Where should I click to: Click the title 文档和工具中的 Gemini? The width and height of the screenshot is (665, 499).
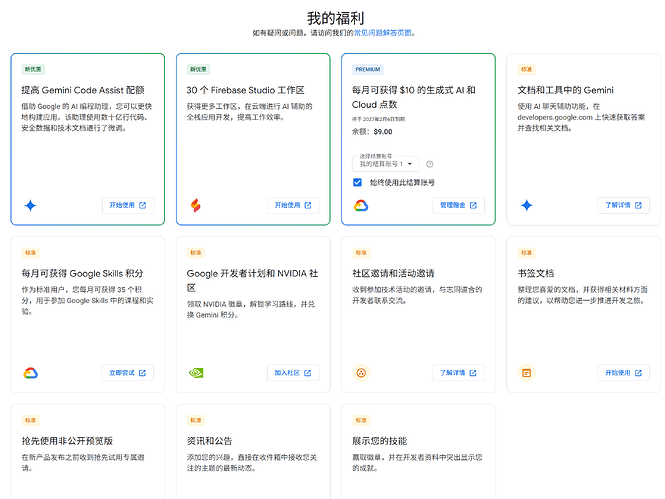[565, 90]
